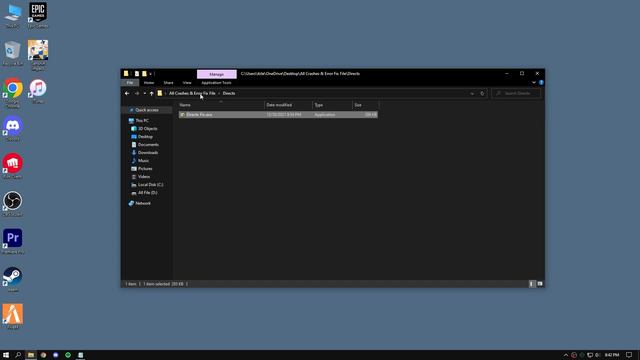
Task: Open Windows Start menu
Action: pos(6,355)
